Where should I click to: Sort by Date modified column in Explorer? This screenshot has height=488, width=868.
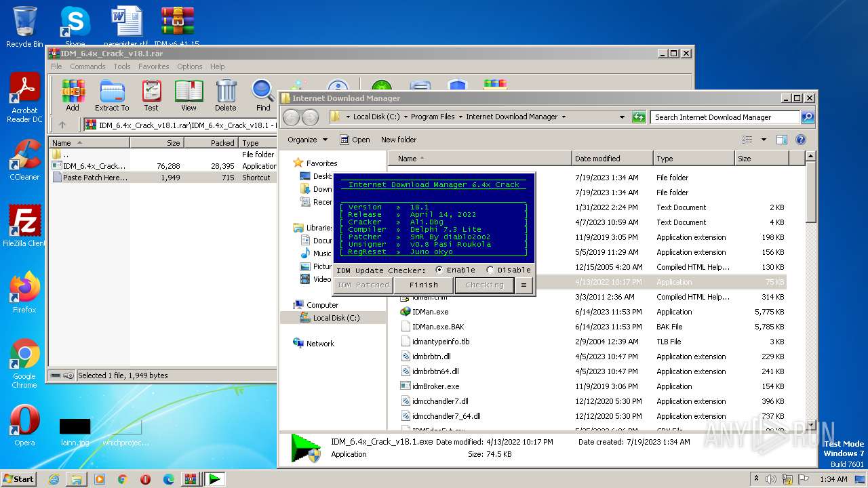(x=612, y=159)
